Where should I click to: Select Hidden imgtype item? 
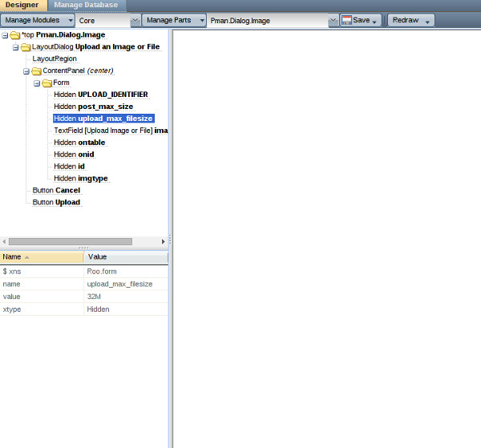tap(81, 178)
